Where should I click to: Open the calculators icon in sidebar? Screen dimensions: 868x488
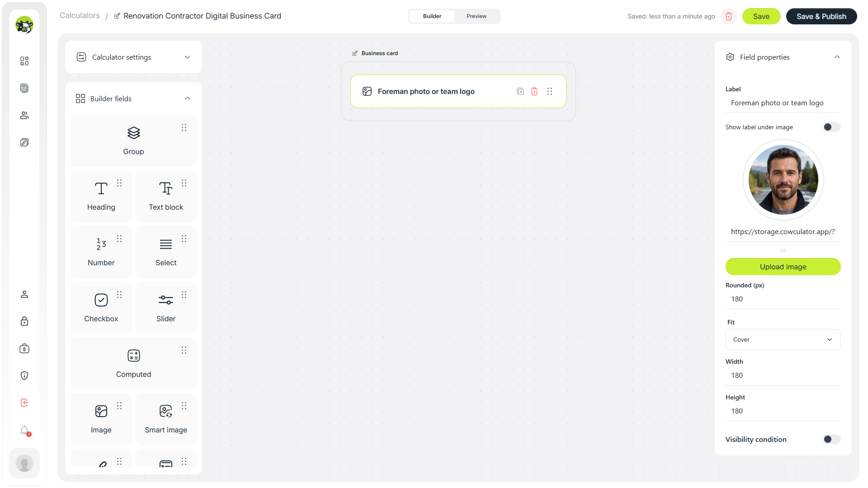point(24,88)
